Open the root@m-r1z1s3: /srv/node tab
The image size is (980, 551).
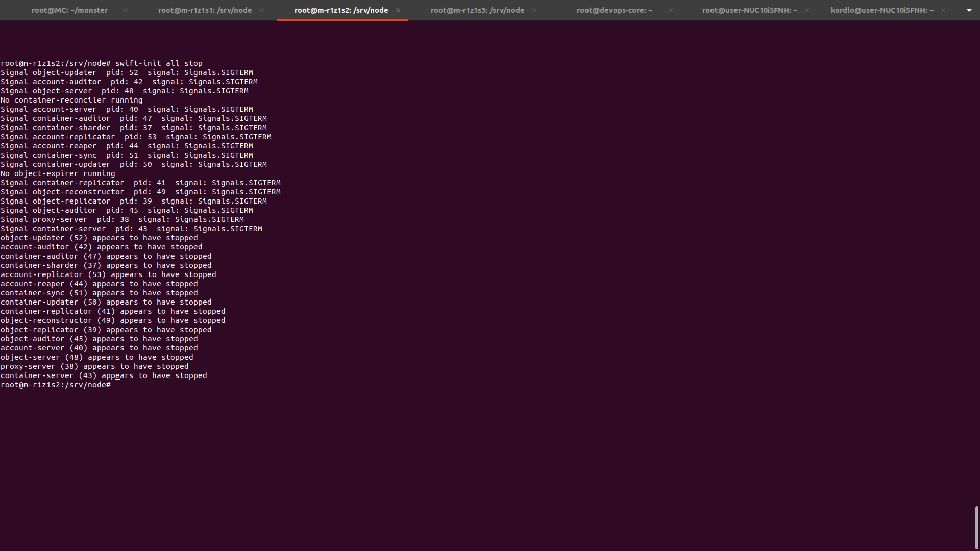[x=477, y=10]
